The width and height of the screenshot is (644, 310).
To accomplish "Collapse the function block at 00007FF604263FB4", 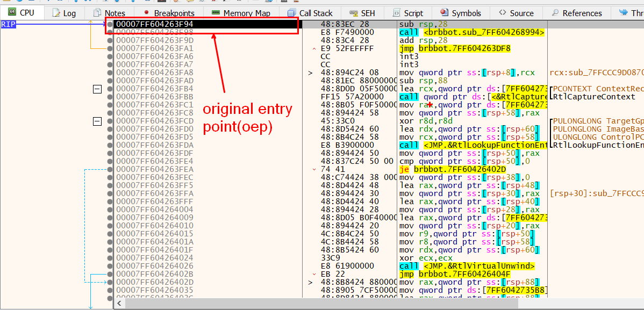I will click(97, 89).
